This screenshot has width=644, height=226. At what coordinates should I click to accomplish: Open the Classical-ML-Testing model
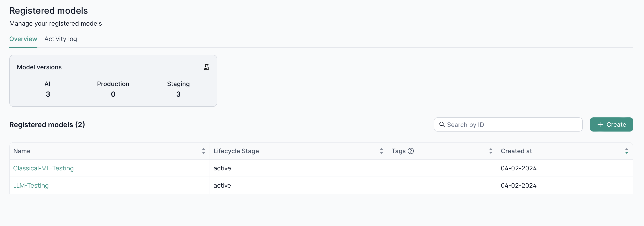[x=44, y=168]
